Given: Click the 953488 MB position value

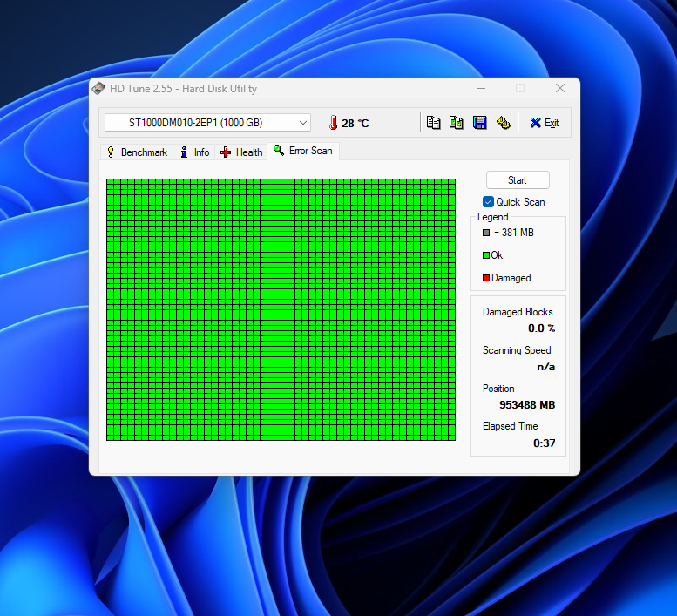Looking at the screenshot, I should 527,405.
